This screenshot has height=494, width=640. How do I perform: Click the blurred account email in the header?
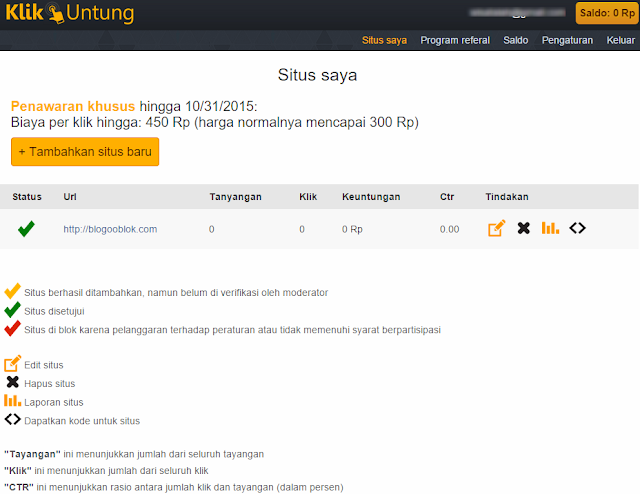(517, 13)
